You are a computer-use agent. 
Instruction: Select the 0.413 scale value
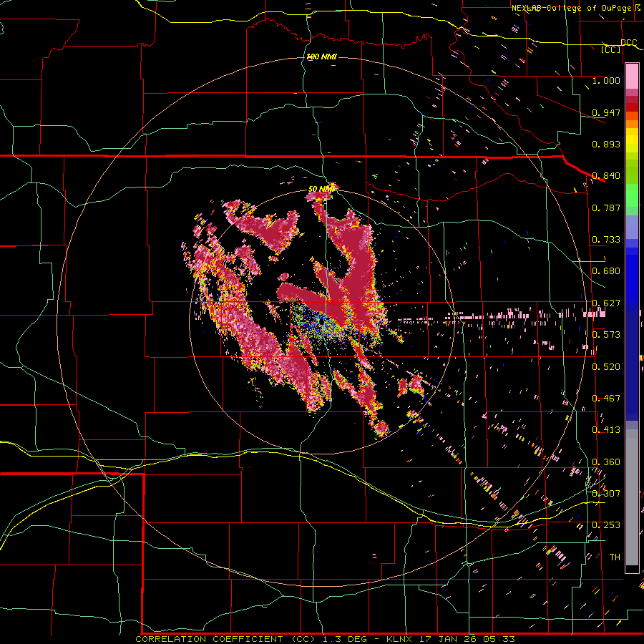(606, 430)
